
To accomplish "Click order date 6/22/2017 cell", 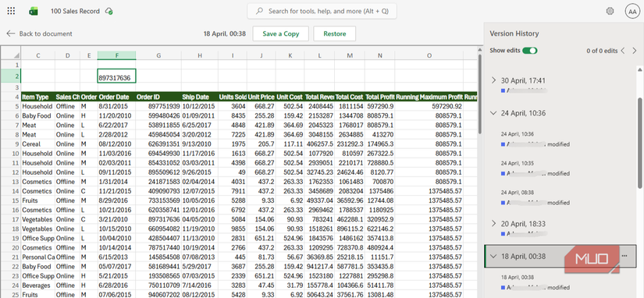I will click(x=116, y=125).
